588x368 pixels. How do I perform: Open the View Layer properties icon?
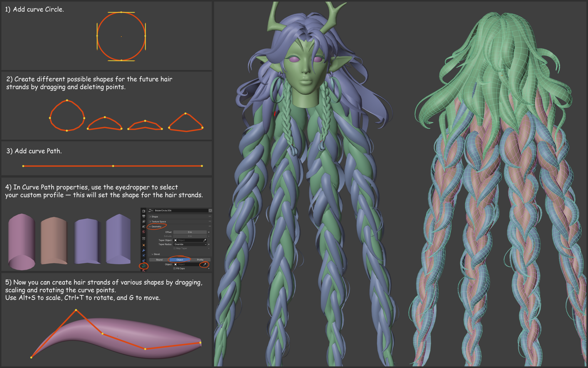pos(144,221)
